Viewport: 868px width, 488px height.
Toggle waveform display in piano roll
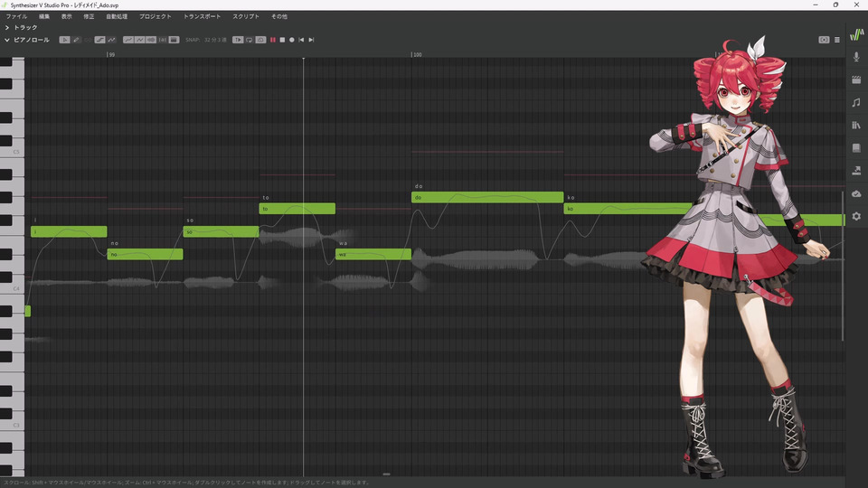pos(151,40)
